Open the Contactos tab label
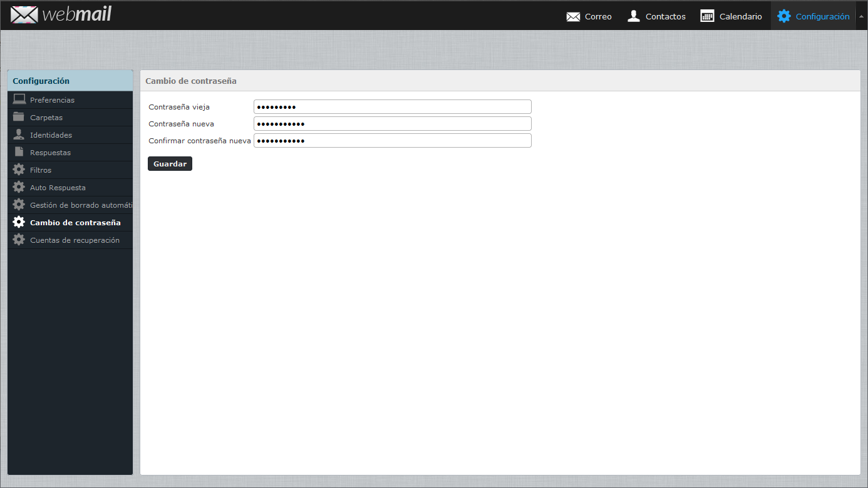Image resolution: width=868 pixels, height=488 pixels. 666,17
